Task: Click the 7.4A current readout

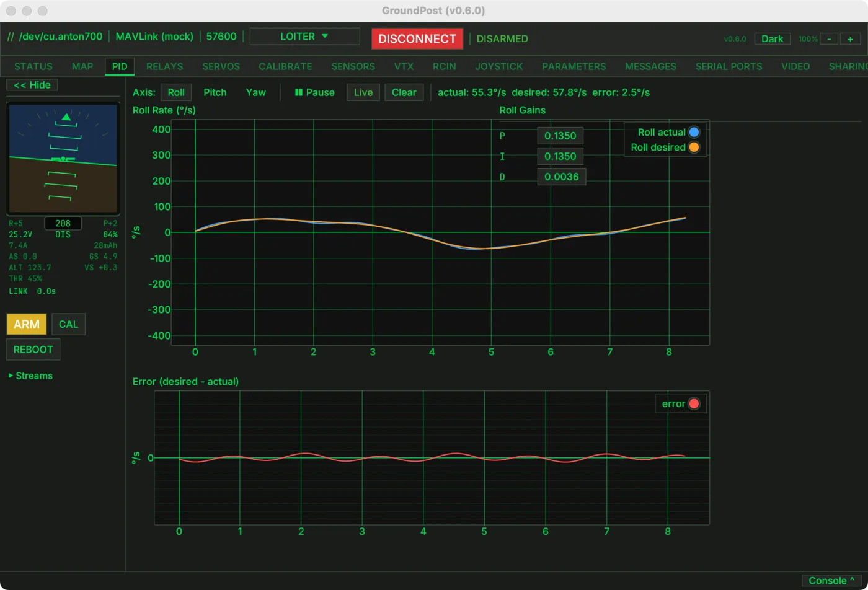Action: pos(18,245)
